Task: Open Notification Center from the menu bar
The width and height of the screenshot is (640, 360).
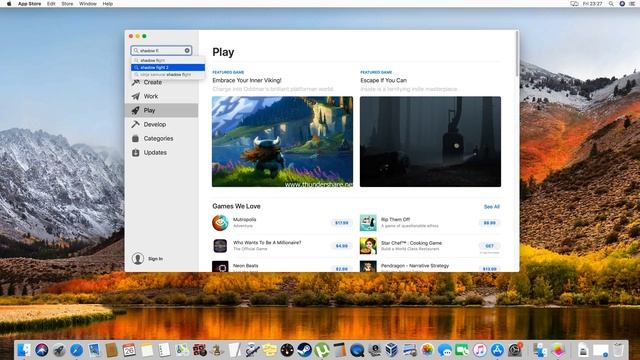Action: (633, 4)
